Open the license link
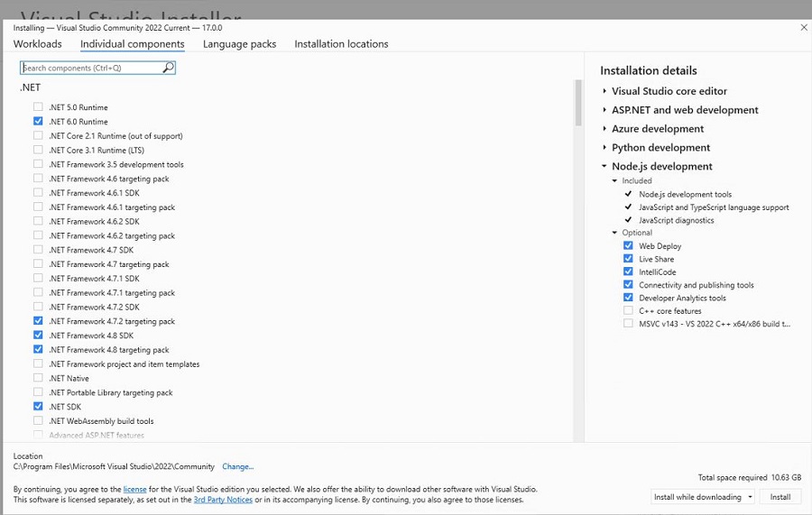 click(134, 489)
